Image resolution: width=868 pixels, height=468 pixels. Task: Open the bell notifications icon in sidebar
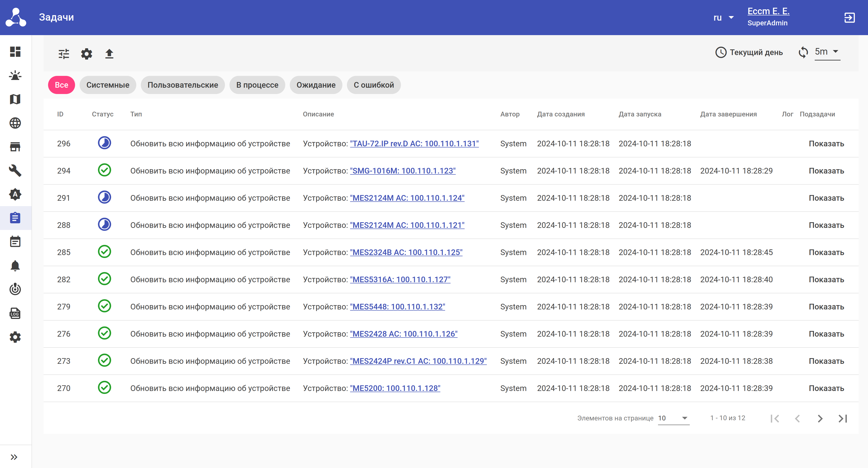coord(15,266)
